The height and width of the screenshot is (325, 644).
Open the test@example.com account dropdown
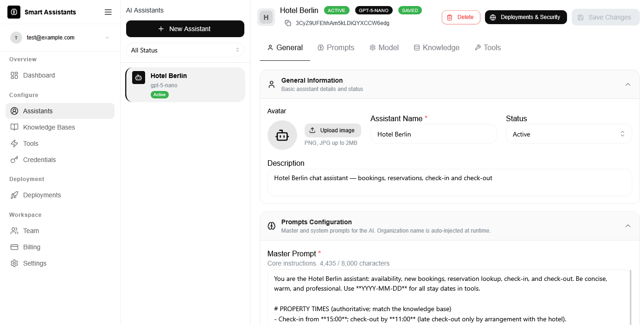(60, 38)
